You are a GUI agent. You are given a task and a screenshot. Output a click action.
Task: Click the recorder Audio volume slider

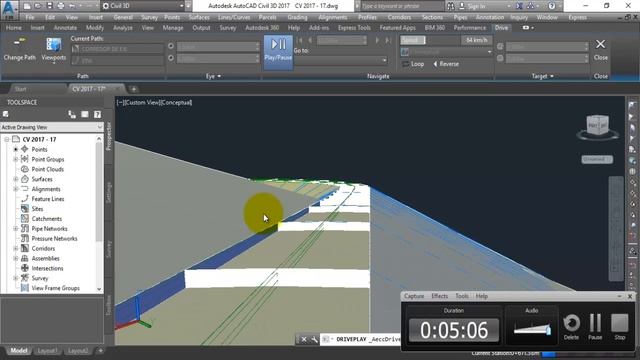[532, 329]
